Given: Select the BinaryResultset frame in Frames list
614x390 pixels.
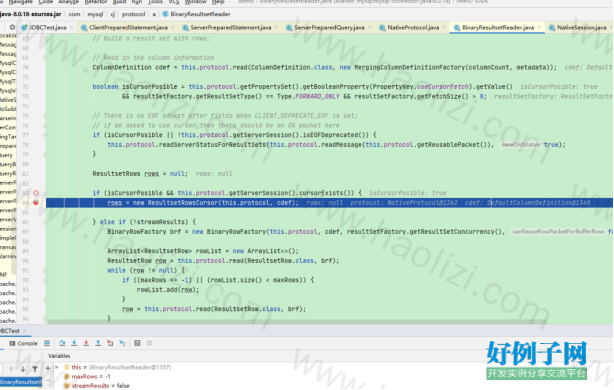Looking at the screenshot, I should [21, 382].
